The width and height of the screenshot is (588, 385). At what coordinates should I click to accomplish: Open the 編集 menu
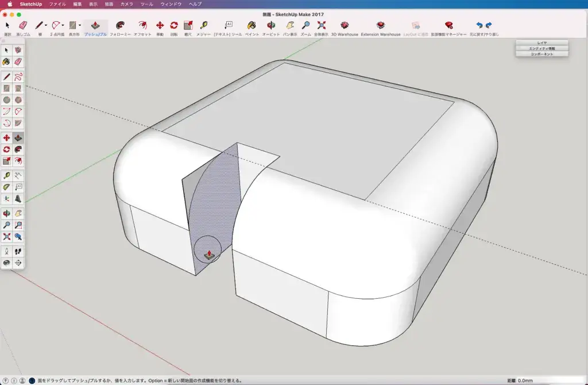pos(78,4)
